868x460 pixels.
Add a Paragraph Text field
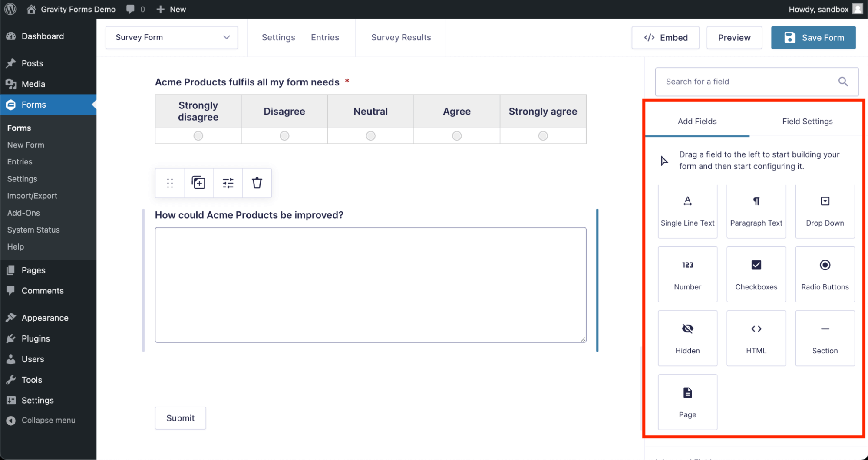pyautogui.click(x=756, y=211)
